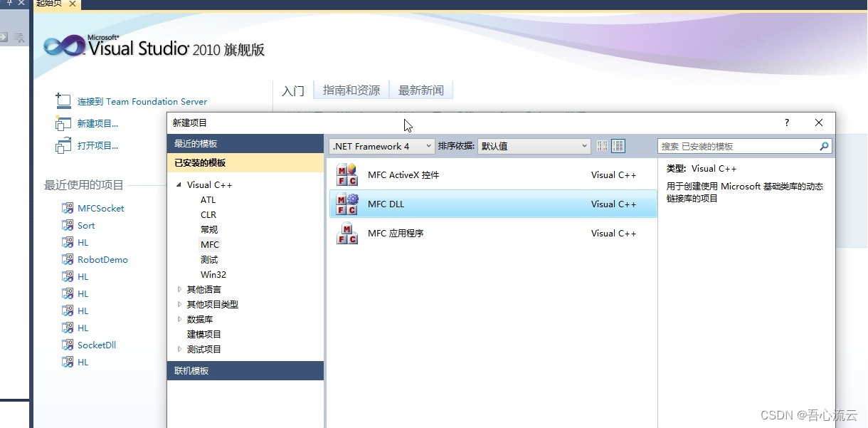The height and width of the screenshot is (428, 868).
Task: Select ATL under Visual C++
Action: (x=208, y=200)
